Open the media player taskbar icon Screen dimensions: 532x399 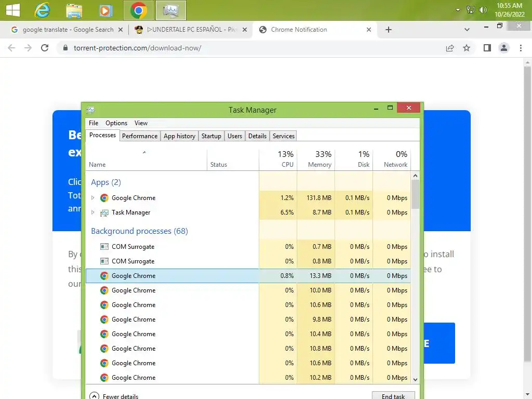tap(105, 10)
